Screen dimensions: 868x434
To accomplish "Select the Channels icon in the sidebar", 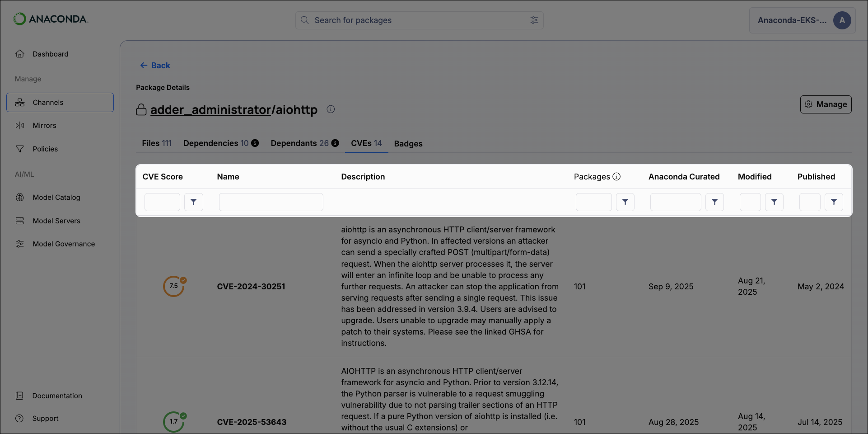I will tap(20, 102).
